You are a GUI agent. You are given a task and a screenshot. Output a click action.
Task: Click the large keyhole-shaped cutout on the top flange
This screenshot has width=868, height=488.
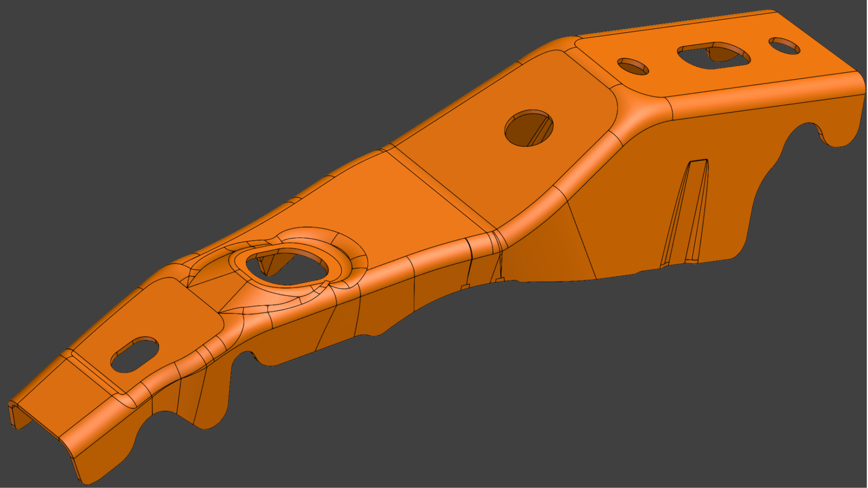(713, 55)
